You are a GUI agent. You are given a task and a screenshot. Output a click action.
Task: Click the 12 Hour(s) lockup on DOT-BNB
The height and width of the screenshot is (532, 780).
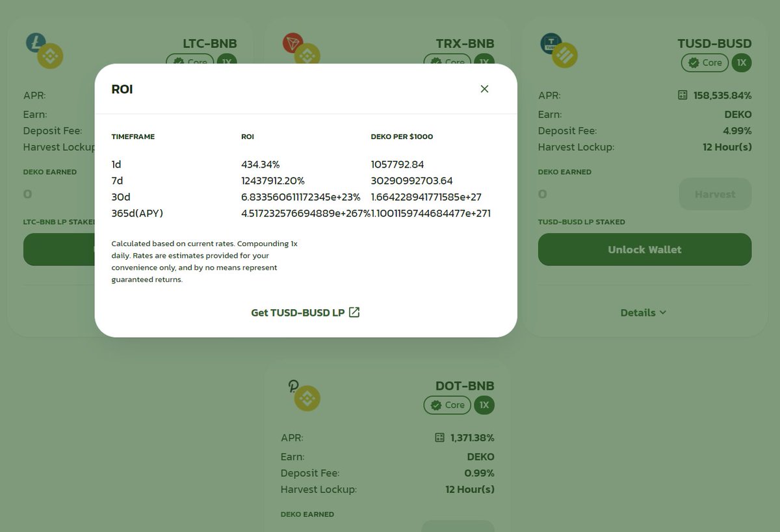[470, 489]
